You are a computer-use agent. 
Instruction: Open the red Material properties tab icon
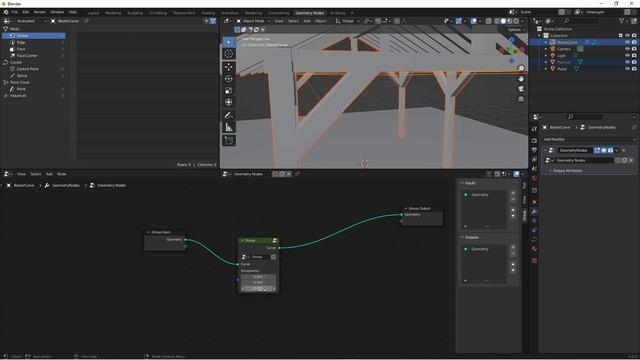pos(534,249)
